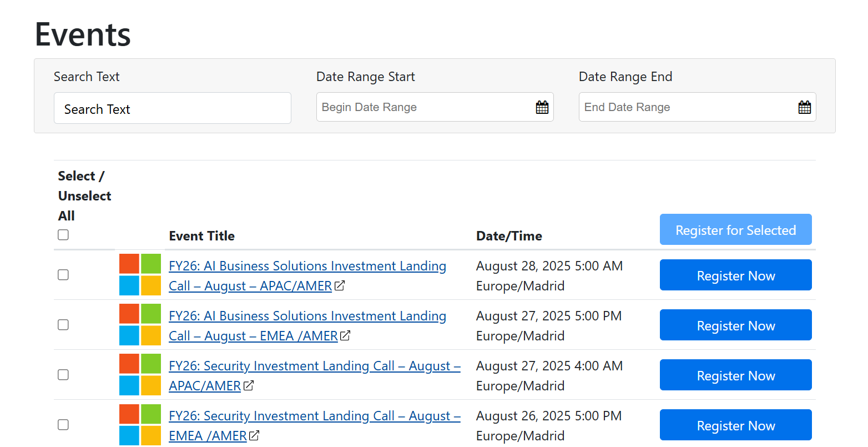Click external link icon after AI Business APAC/AMER title
This screenshot has height=447, width=868.
tap(340, 286)
